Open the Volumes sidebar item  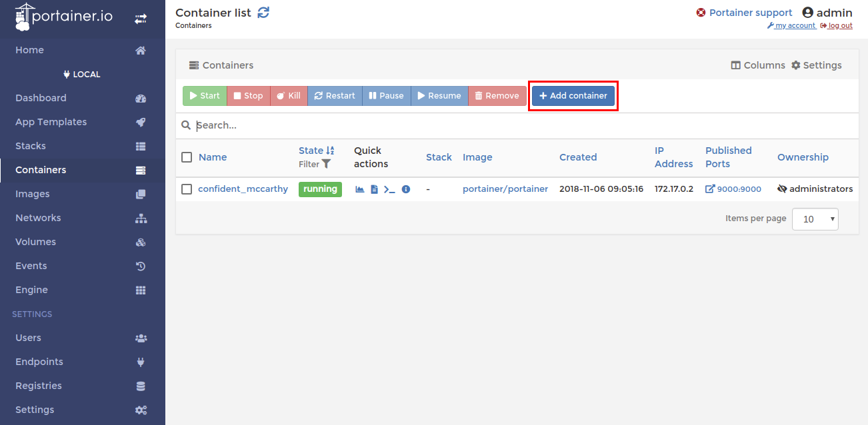click(x=35, y=242)
